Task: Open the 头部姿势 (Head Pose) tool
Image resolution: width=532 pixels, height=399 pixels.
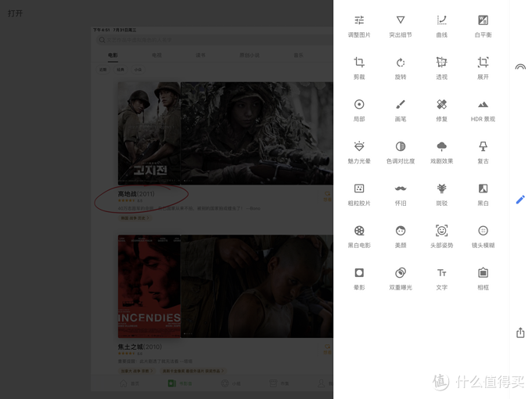Action: pos(441,236)
